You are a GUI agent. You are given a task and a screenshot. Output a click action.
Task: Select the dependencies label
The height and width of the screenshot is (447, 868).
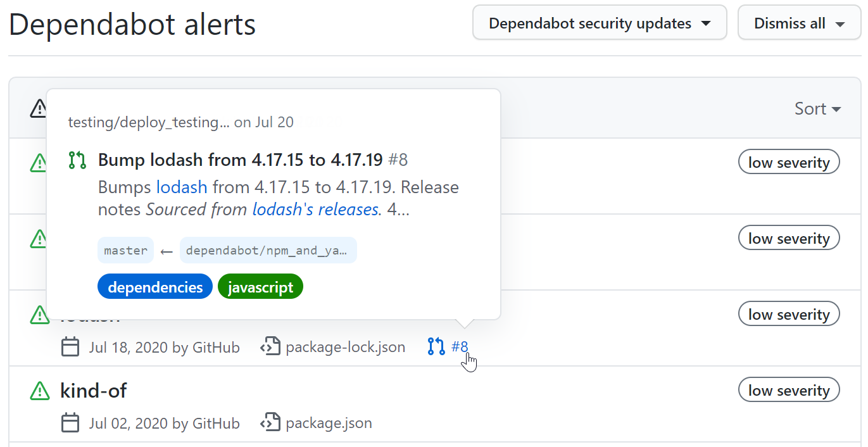click(154, 286)
